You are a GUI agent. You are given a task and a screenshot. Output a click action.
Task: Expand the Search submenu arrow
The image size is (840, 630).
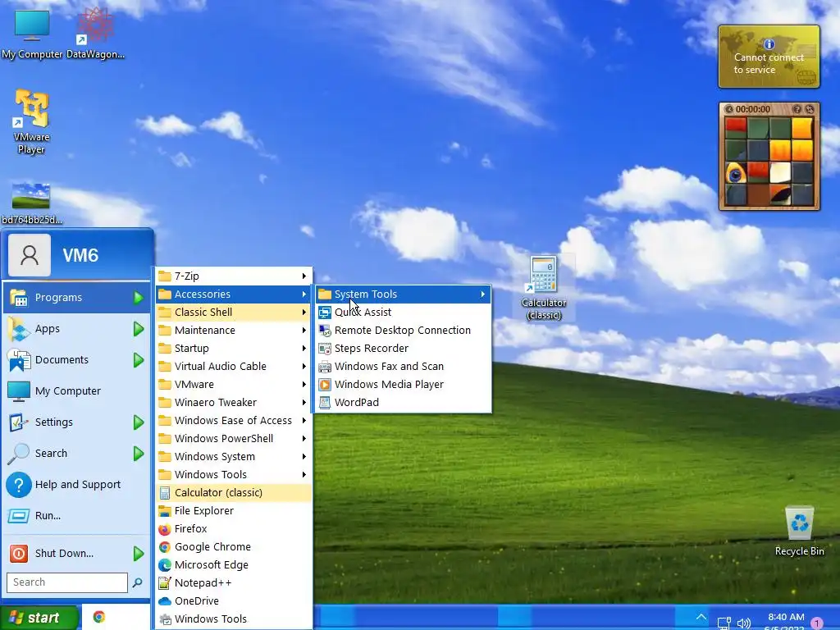139,453
